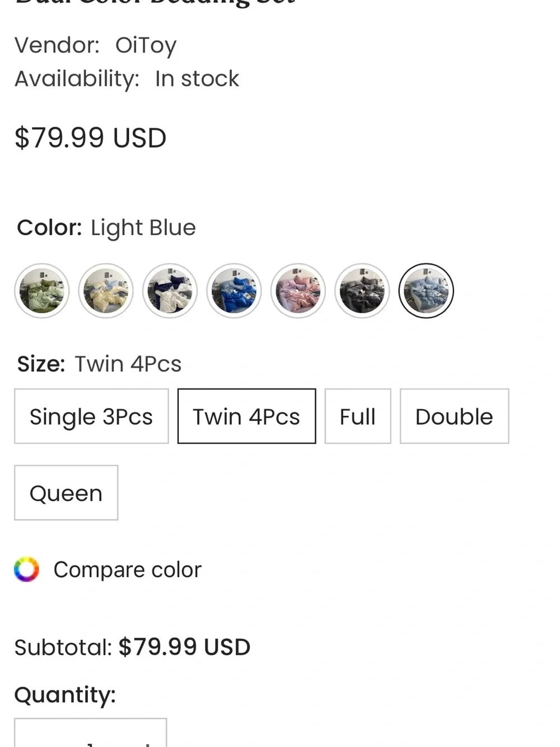This screenshot has width=560, height=747.
Task: Select the Full size option
Action: click(358, 416)
